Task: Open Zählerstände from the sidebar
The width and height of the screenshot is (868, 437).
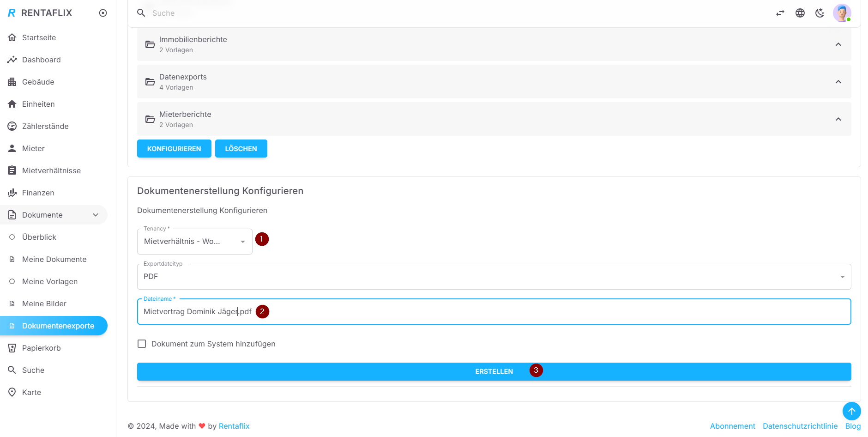Action: (45, 126)
